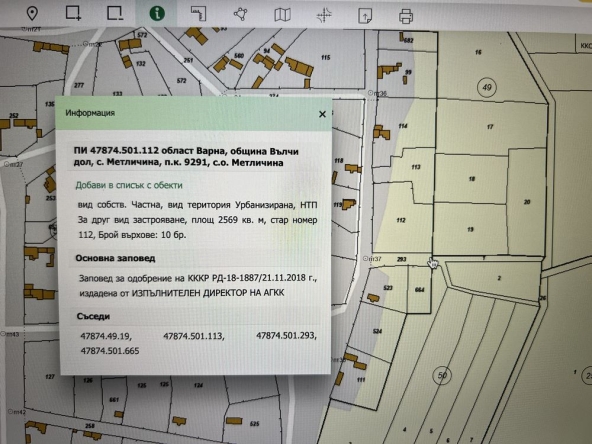This screenshot has height=444, width=592.
Task: Select parcel 17 on the map
Action: click(490, 127)
